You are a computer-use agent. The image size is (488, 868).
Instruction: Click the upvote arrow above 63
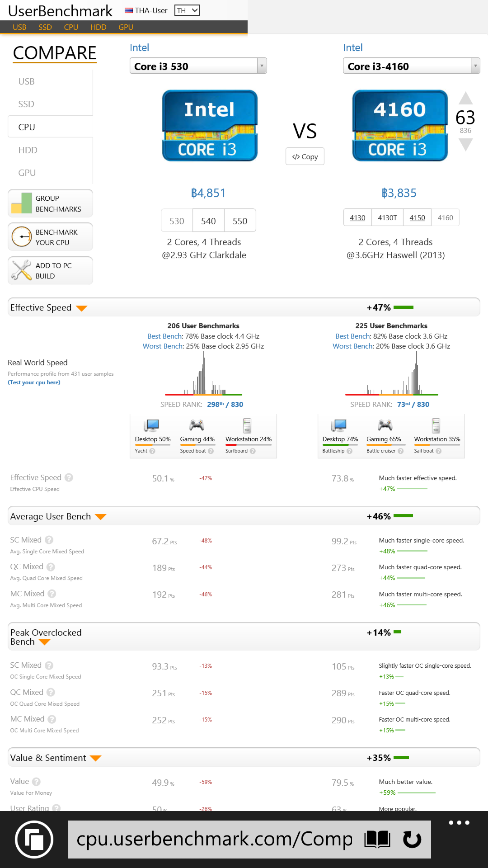click(x=465, y=98)
